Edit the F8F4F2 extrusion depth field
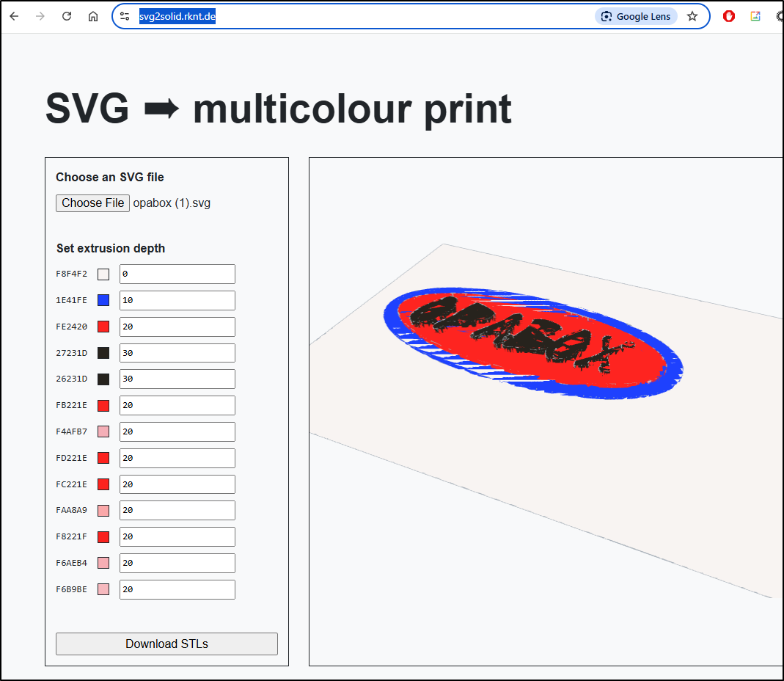Screen dimensions: 784x681 (177, 274)
